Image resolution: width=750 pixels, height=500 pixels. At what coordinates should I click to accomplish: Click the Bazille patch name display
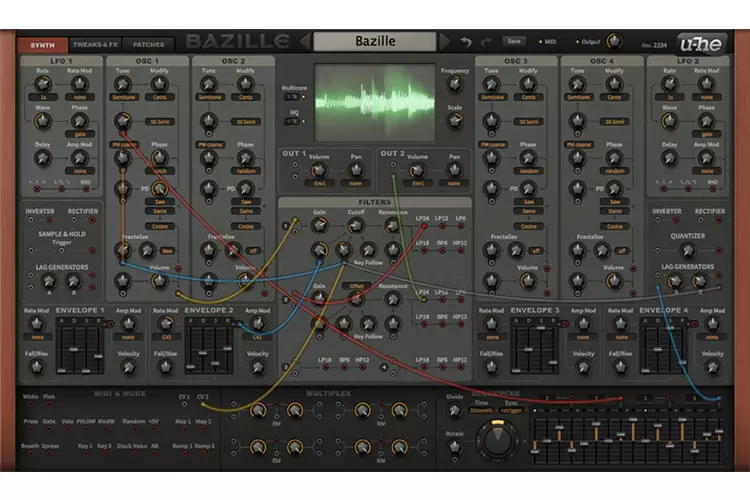(375, 42)
